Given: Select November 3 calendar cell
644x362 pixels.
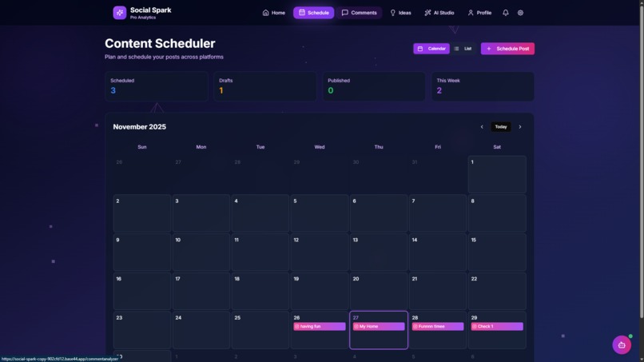Looking at the screenshot, I should (x=201, y=213).
